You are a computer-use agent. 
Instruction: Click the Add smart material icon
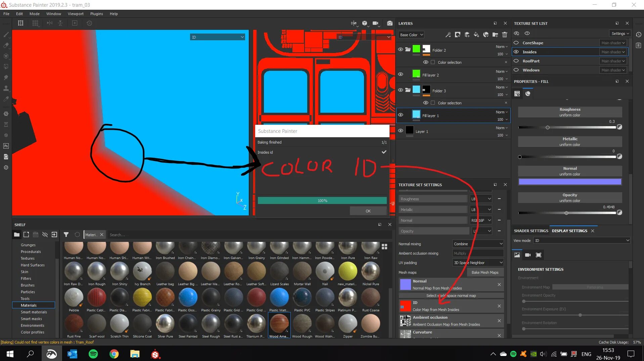coord(486,35)
